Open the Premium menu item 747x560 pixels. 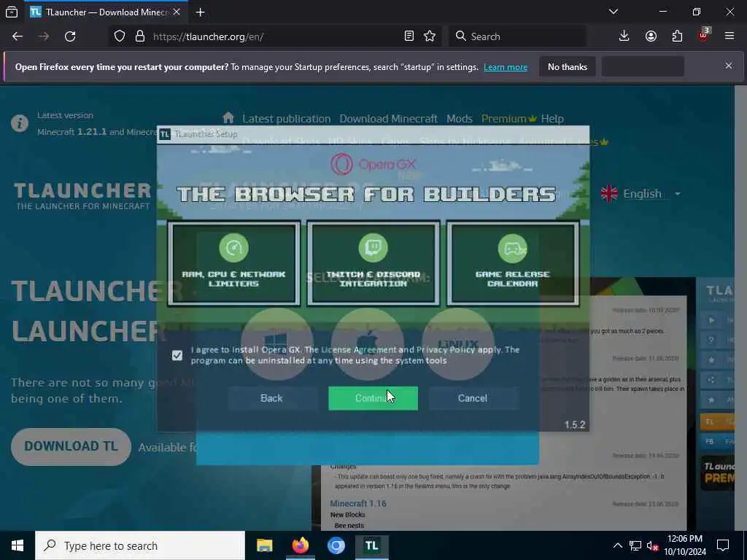[508, 119]
